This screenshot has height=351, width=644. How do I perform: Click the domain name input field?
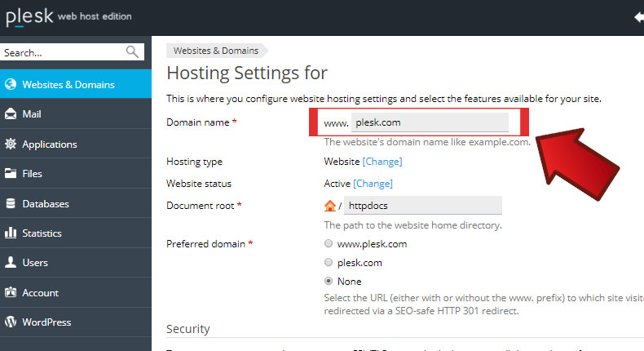click(430, 122)
